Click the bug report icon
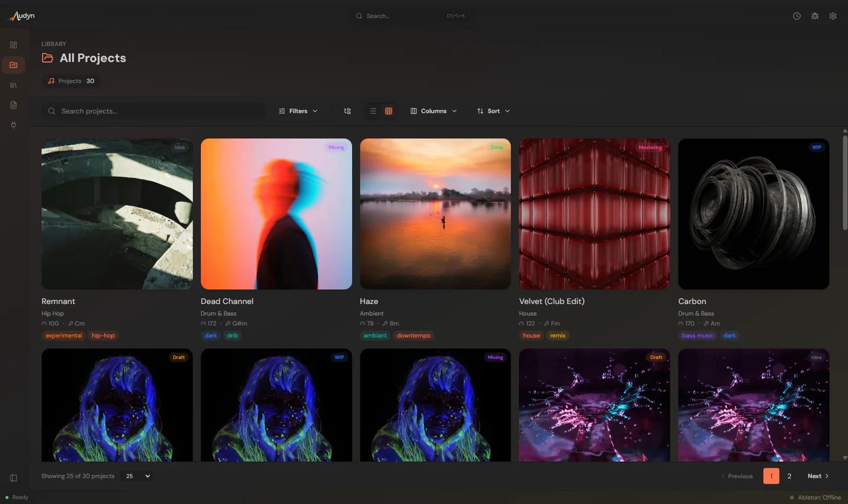This screenshot has width=848, height=504. click(x=815, y=16)
